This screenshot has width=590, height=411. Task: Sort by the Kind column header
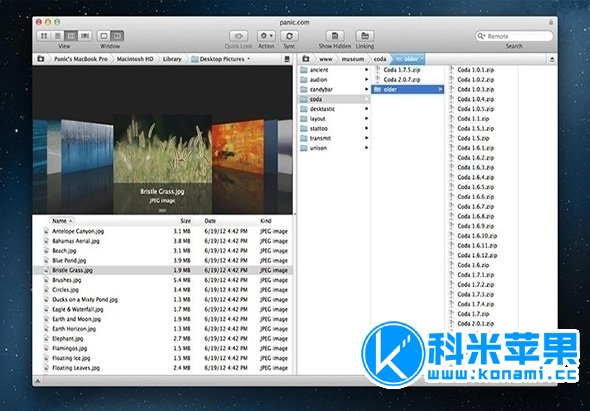(266, 221)
